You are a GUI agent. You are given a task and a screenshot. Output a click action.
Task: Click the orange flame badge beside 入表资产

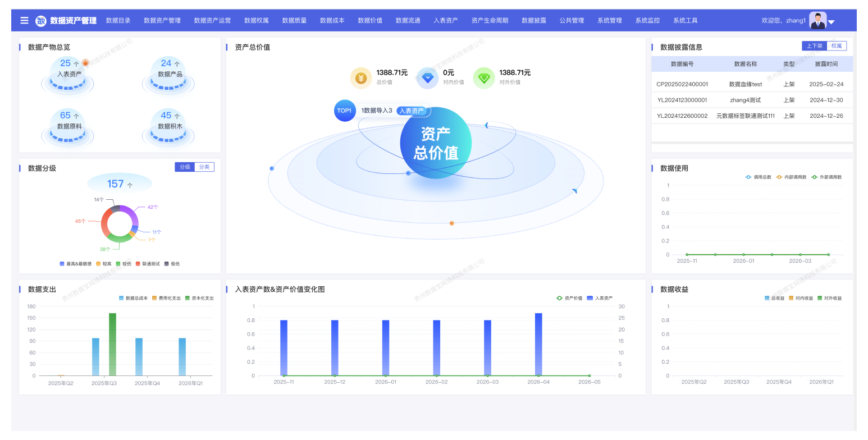(85, 63)
